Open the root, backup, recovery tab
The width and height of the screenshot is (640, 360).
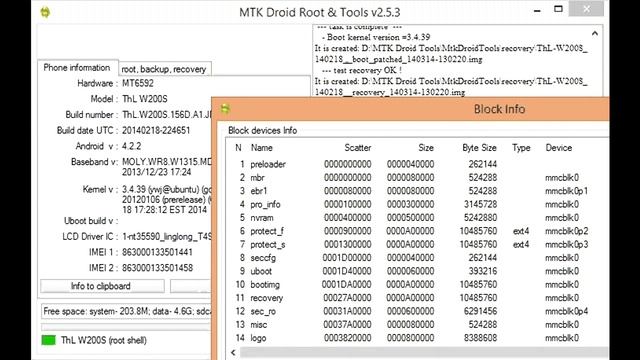[x=164, y=69]
